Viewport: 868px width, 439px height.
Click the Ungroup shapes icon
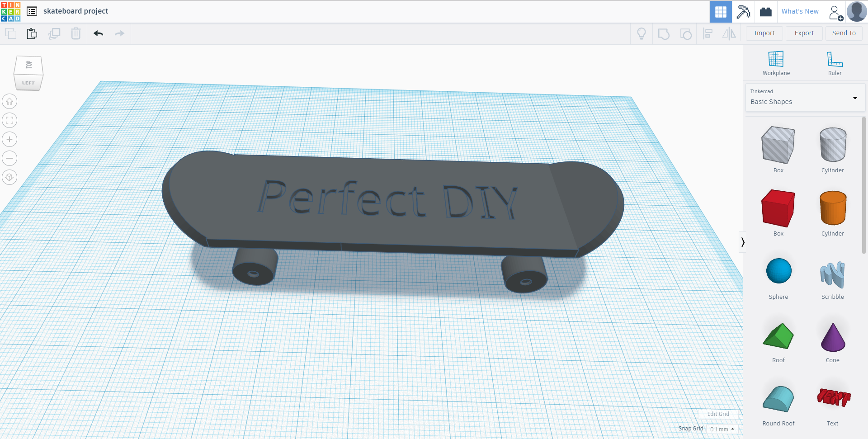tap(686, 33)
